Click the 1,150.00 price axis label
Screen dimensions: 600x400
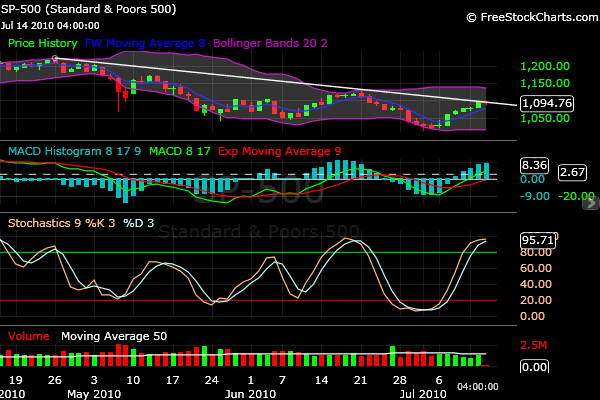545,83
